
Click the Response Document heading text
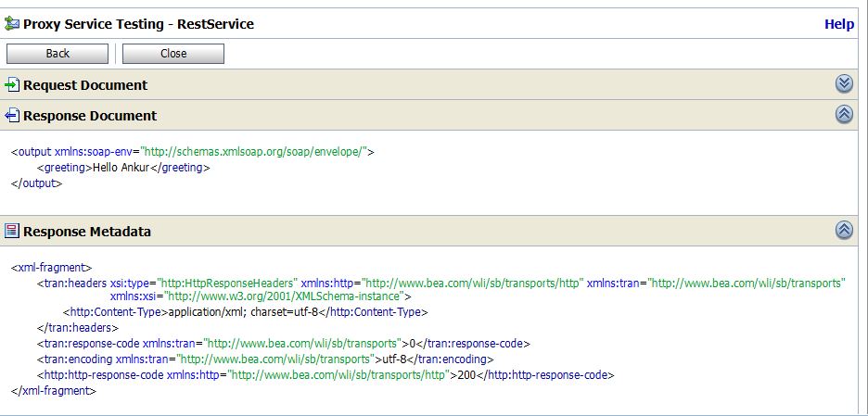tap(90, 116)
